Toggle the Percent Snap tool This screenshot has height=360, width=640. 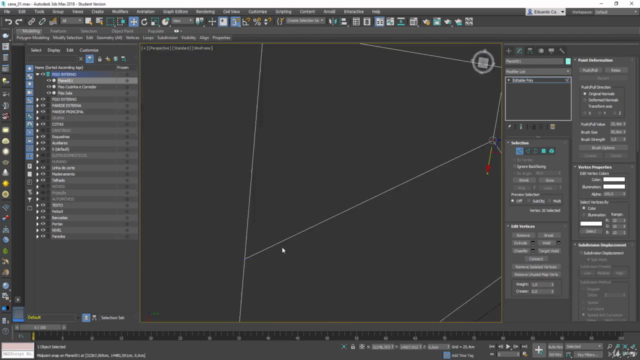pyautogui.click(x=257, y=22)
